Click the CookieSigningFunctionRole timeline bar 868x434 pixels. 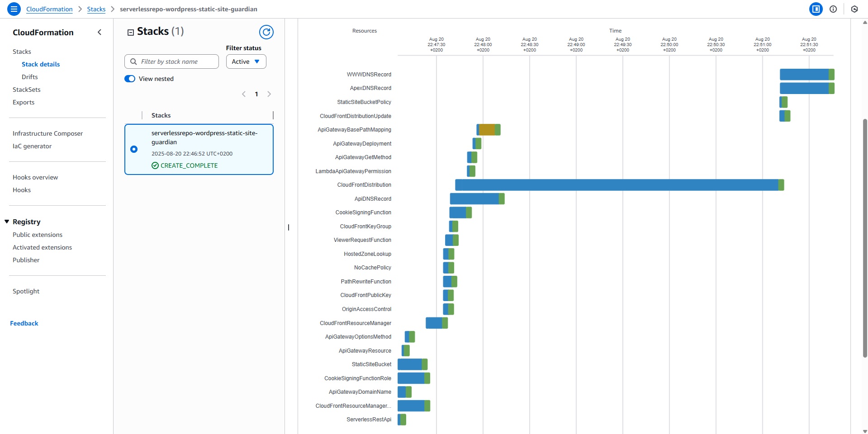(x=414, y=378)
